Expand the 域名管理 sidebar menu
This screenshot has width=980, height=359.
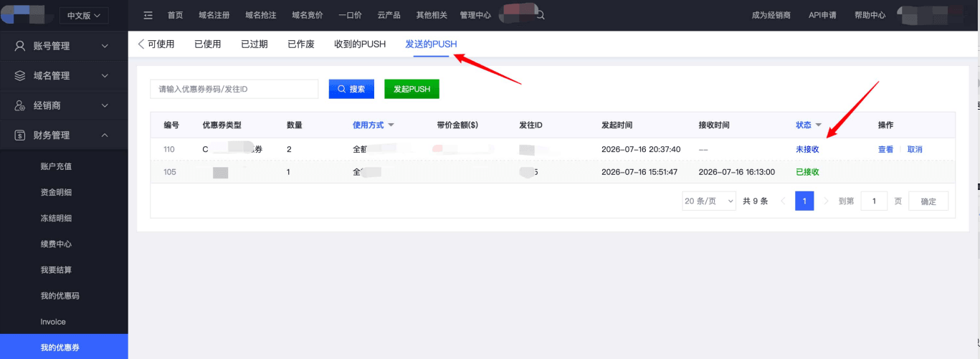click(105, 75)
